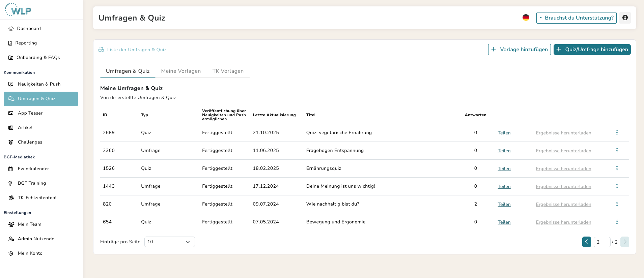Viewport: 644px width, 278px height.
Task: Open Challenges in the sidebar
Action: click(x=30, y=142)
